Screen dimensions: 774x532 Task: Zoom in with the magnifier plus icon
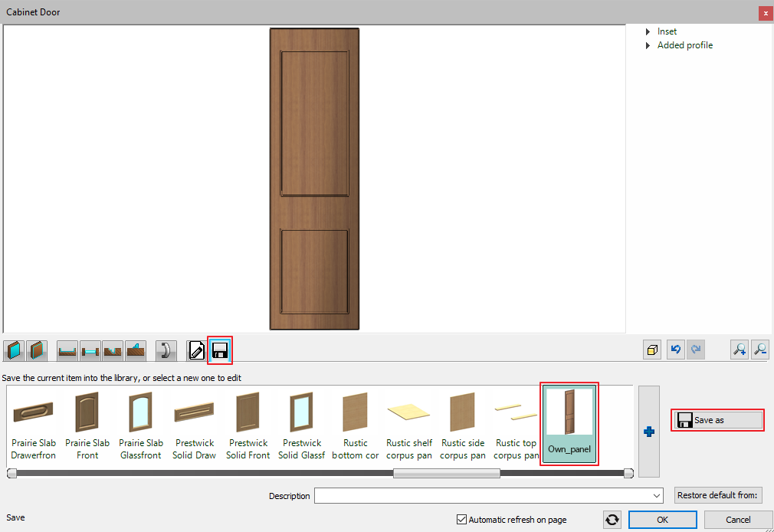tap(739, 350)
